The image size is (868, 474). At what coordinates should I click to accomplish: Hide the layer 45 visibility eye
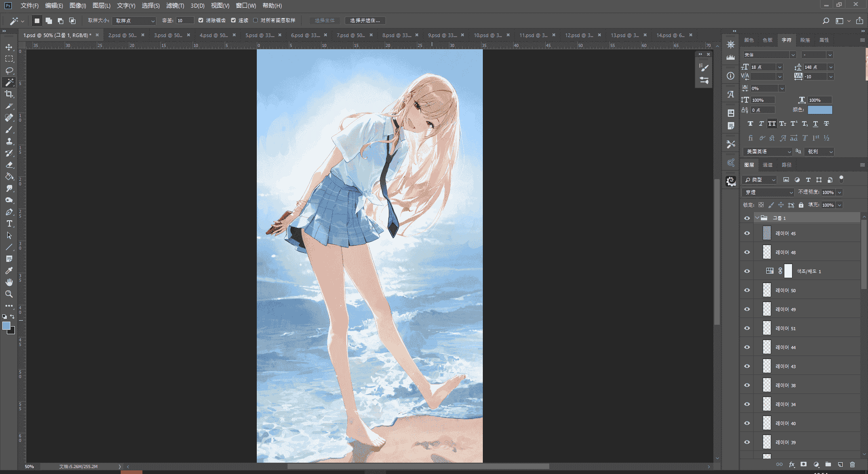[x=747, y=233]
